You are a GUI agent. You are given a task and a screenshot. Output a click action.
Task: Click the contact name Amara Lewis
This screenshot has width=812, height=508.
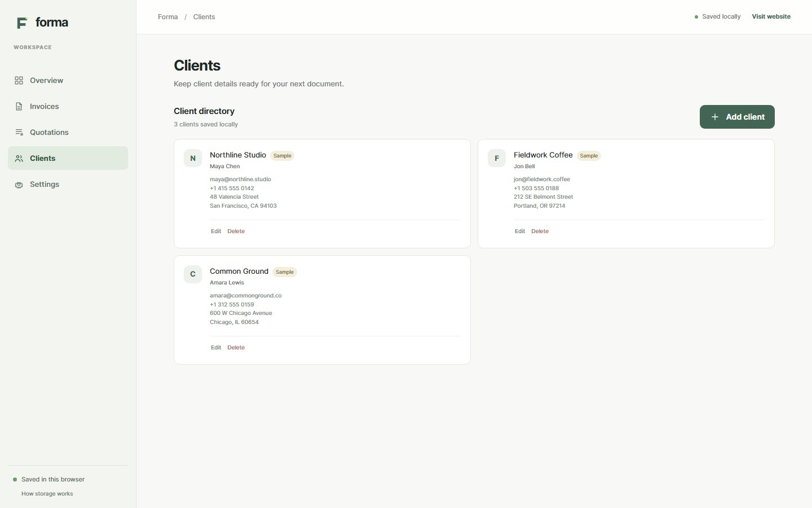tap(227, 283)
